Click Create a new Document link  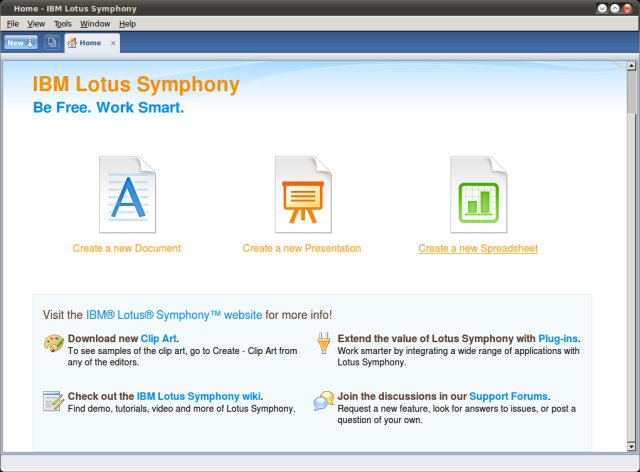127,248
